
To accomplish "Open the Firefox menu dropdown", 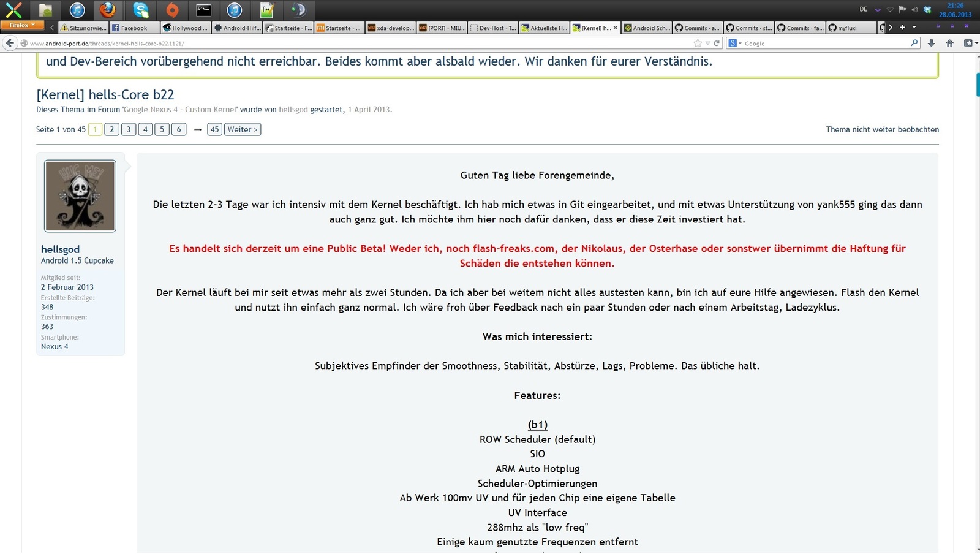I will click(x=22, y=25).
